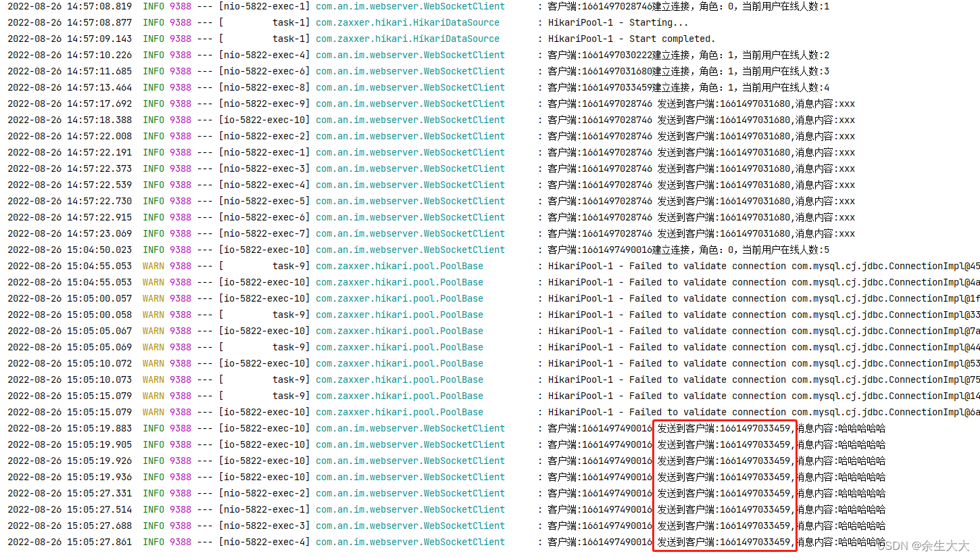Click INFO level in 15:05:19.936 row
Viewport: 980px width, 558px height.
click(x=153, y=477)
